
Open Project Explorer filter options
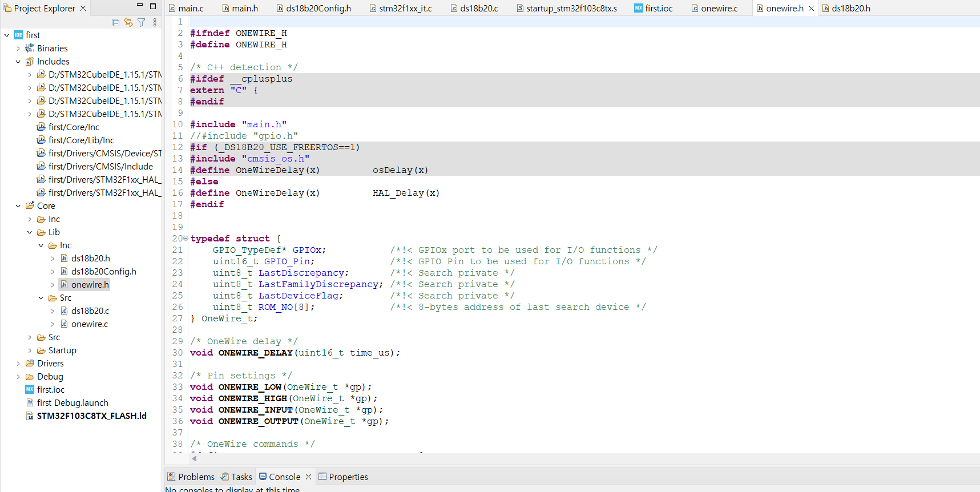142,23
